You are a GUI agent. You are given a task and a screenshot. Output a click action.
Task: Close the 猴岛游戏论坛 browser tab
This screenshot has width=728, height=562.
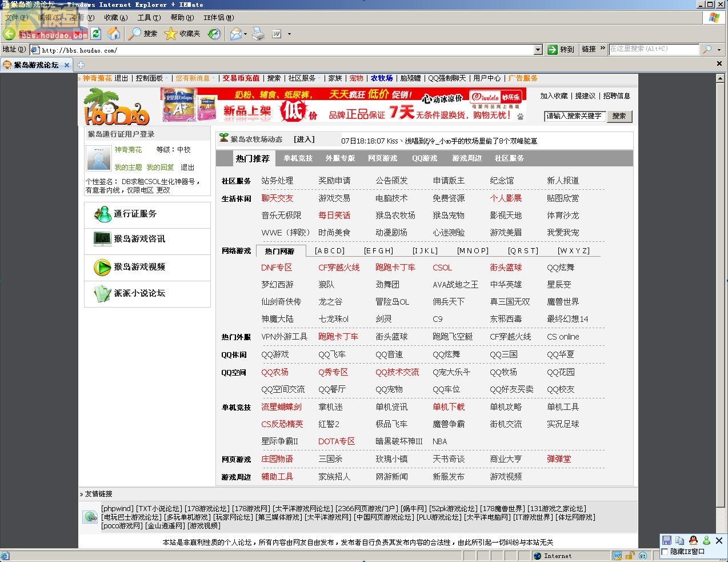(x=67, y=65)
